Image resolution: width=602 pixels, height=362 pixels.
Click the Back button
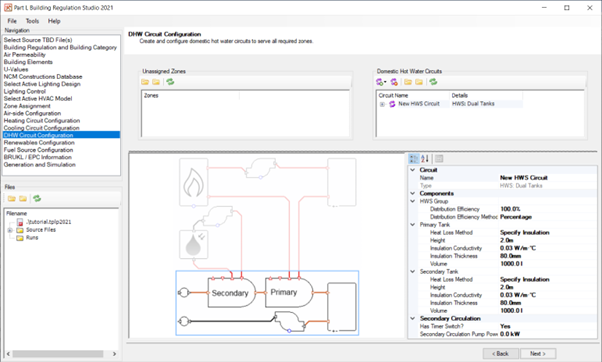pyautogui.click(x=501, y=354)
